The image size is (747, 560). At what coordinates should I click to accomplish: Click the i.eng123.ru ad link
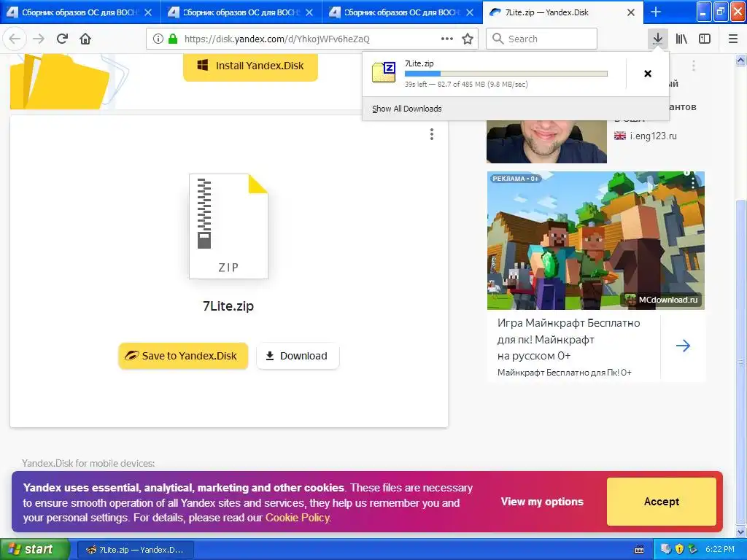point(653,136)
